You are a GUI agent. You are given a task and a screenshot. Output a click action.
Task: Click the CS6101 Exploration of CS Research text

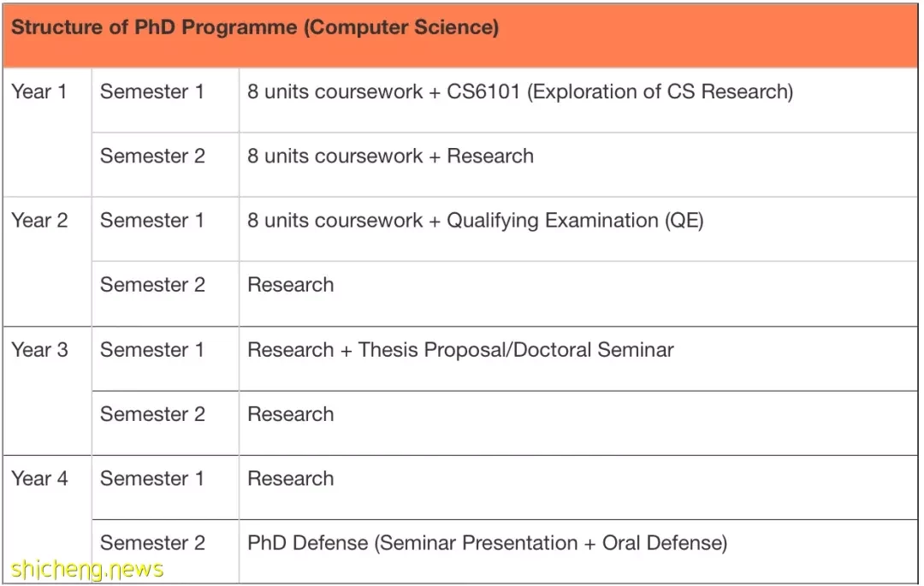tap(620, 92)
